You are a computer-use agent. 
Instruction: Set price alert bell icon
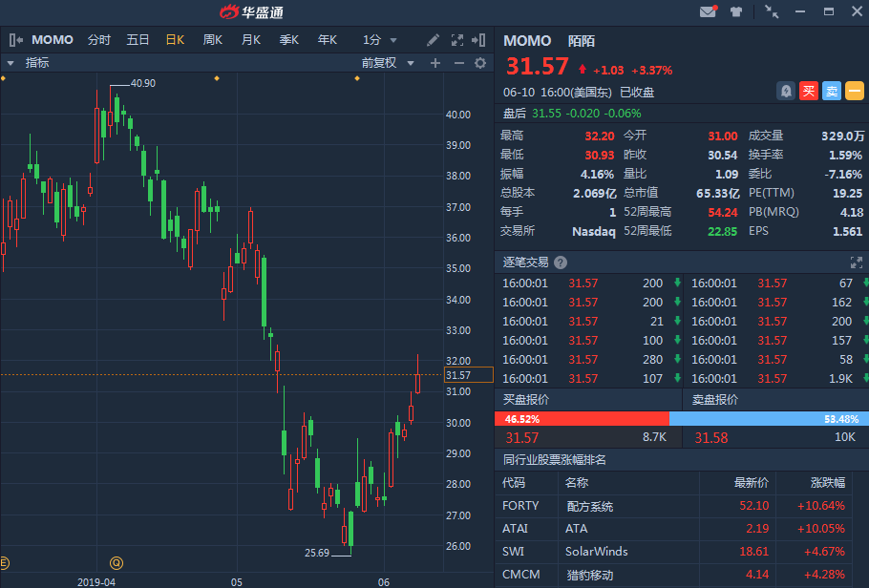(x=786, y=91)
